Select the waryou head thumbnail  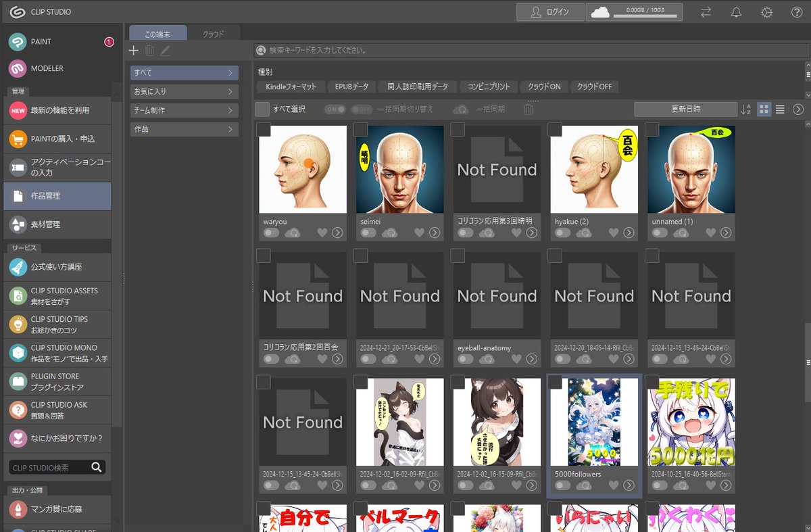pyautogui.click(x=303, y=169)
